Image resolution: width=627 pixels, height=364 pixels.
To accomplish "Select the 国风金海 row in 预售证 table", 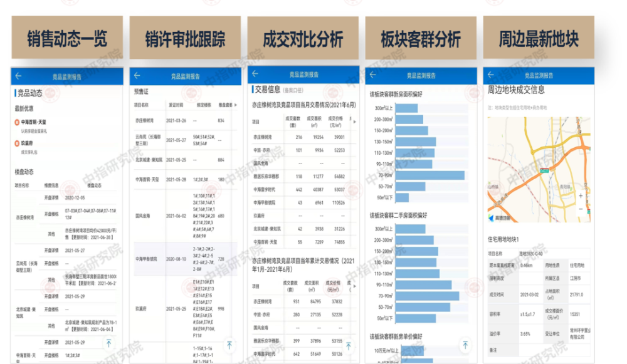I will [x=185, y=216].
